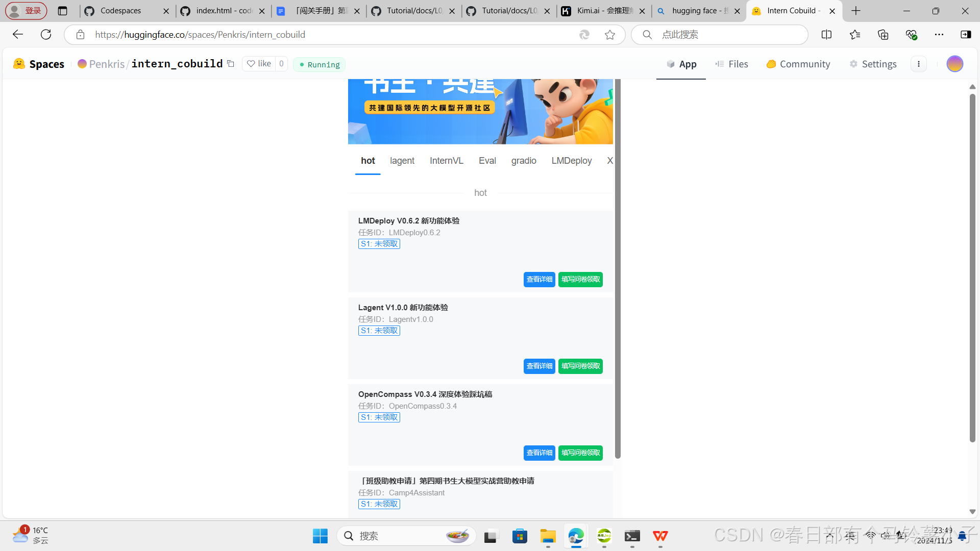The image size is (980, 551).
Task: Fill questionnaire for Lagent V1.0.0 task
Action: pos(580,366)
